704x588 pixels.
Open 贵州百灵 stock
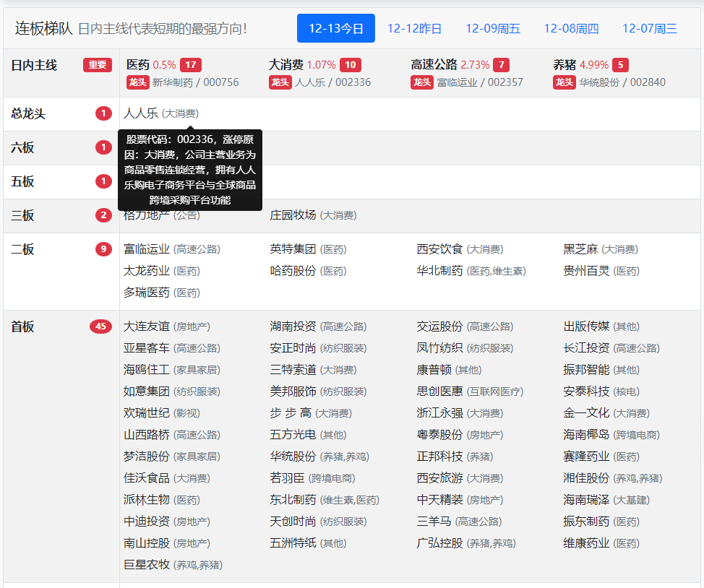586,271
